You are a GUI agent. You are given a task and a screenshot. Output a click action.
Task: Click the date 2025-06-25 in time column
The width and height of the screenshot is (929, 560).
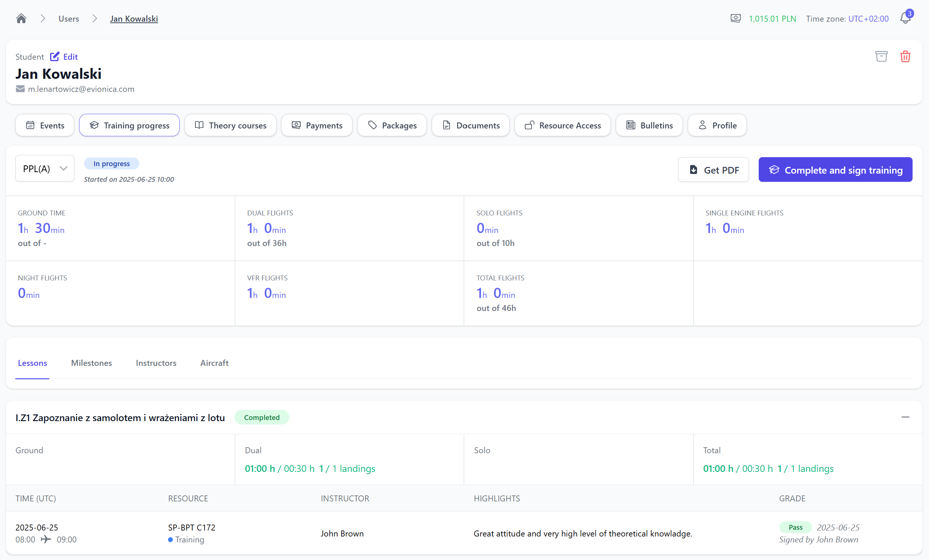click(37, 527)
